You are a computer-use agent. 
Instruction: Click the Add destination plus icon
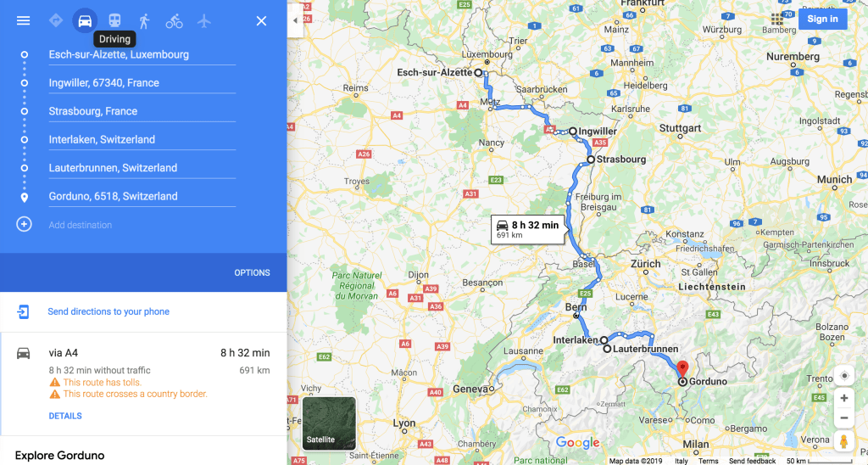coord(24,225)
